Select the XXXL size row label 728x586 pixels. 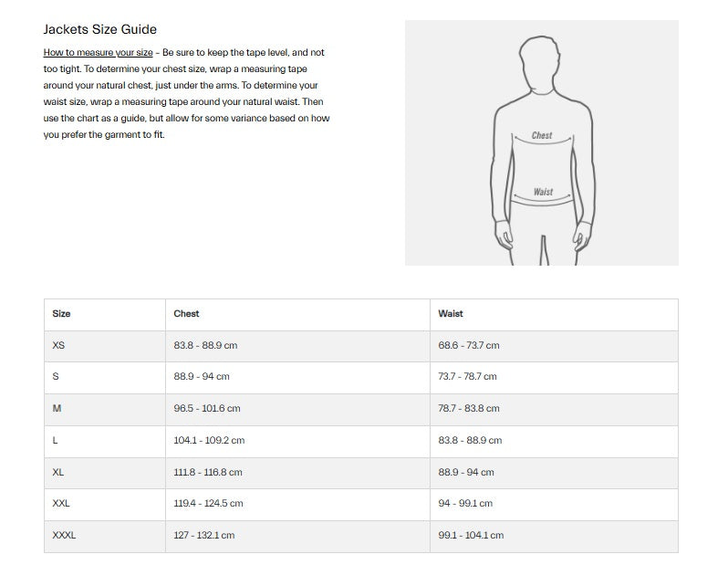[64, 536]
